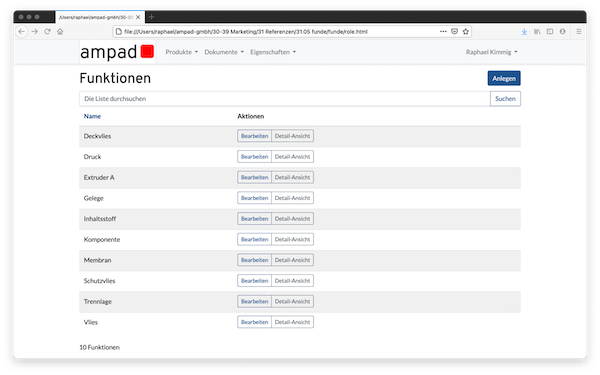The image size is (600, 375).
Task: Select the Membran name cell
Action: (97, 260)
